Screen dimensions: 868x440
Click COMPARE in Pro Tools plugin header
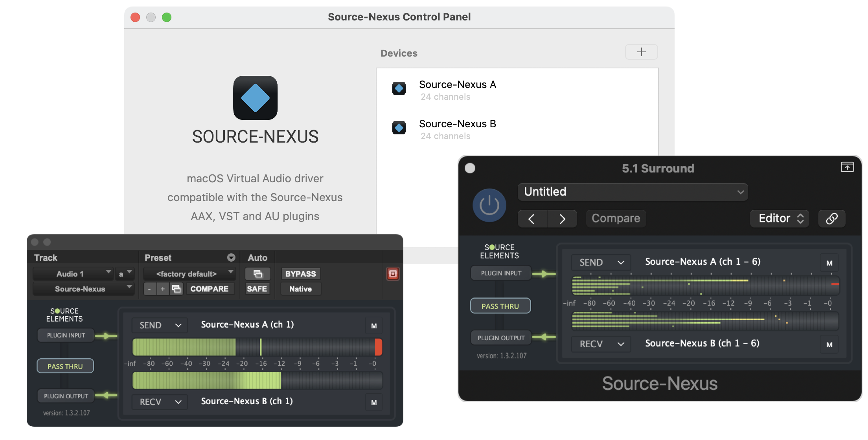click(x=210, y=289)
